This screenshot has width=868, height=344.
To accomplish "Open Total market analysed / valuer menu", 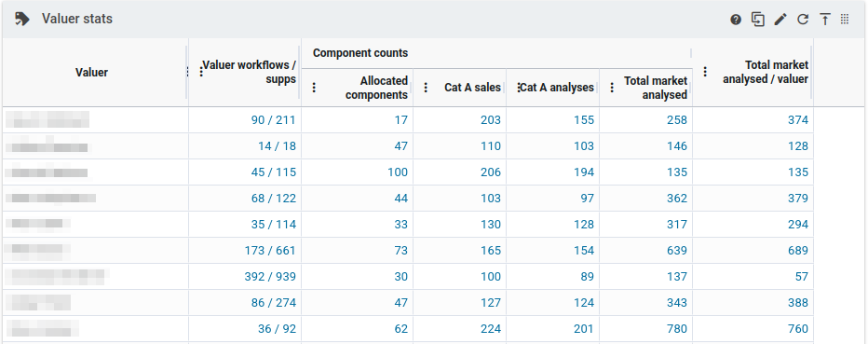I will (705, 72).
